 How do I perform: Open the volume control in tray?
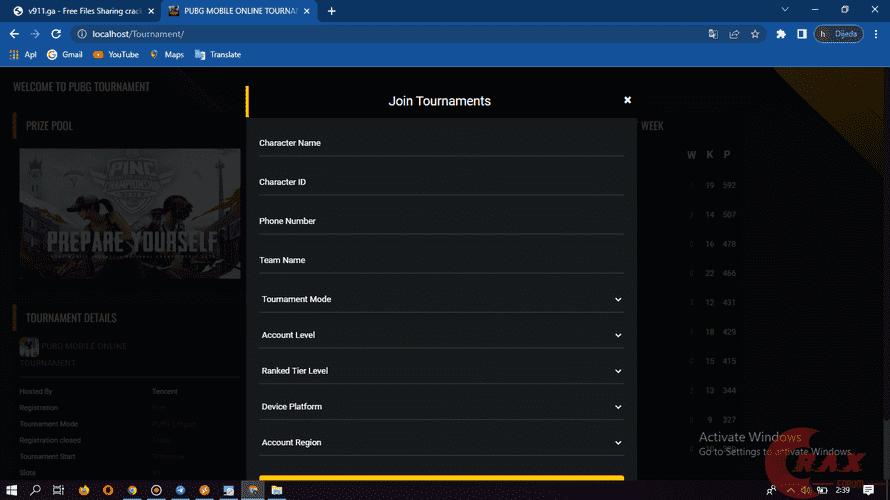pos(806,490)
